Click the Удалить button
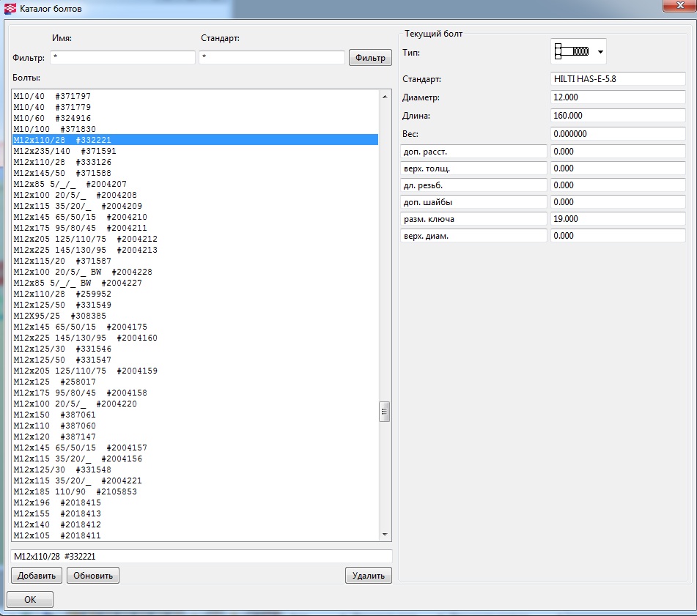697x616 pixels. tap(368, 576)
